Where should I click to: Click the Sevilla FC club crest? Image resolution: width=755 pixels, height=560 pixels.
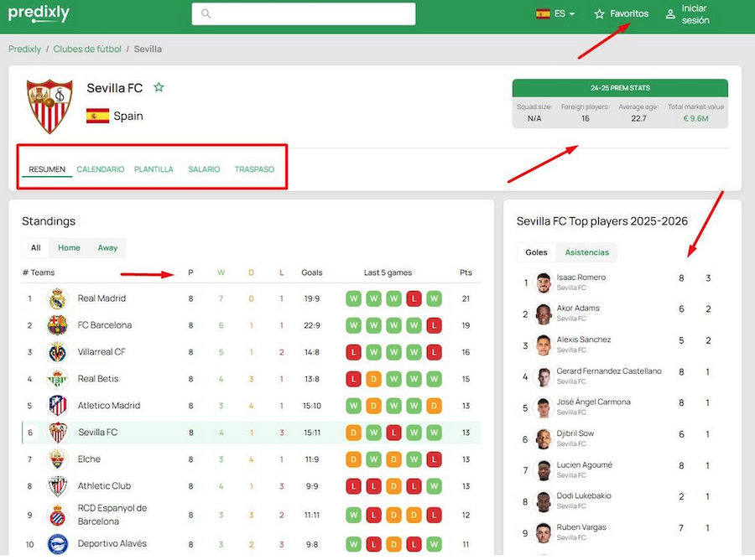coord(49,106)
